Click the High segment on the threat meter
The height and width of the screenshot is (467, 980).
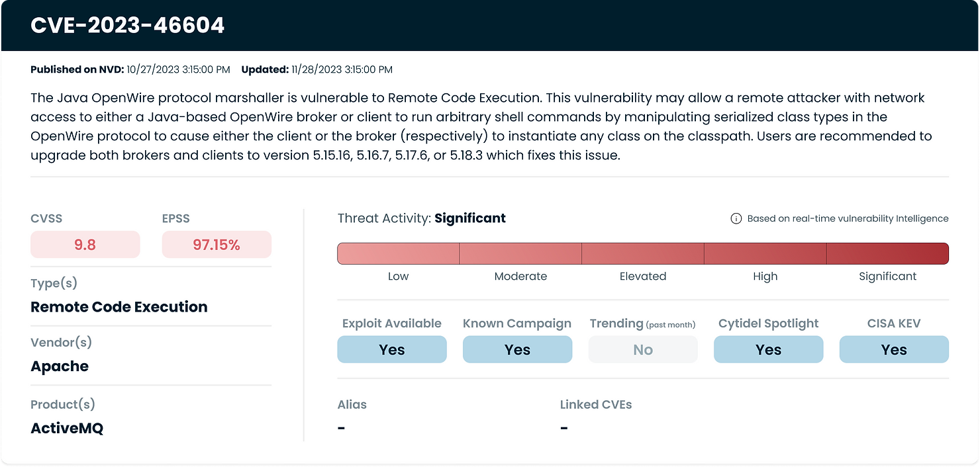[765, 253]
